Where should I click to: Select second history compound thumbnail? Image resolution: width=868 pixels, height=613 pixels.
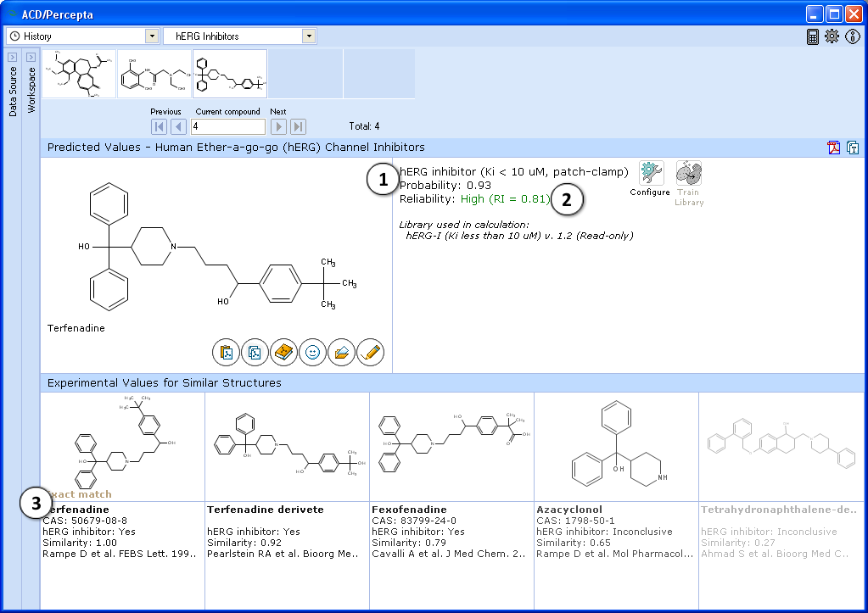click(155, 74)
